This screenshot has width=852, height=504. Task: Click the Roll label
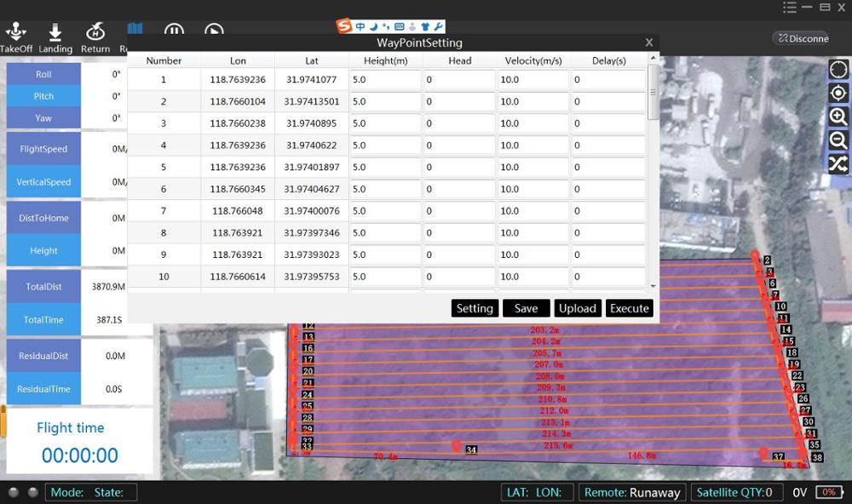click(x=43, y=74)
